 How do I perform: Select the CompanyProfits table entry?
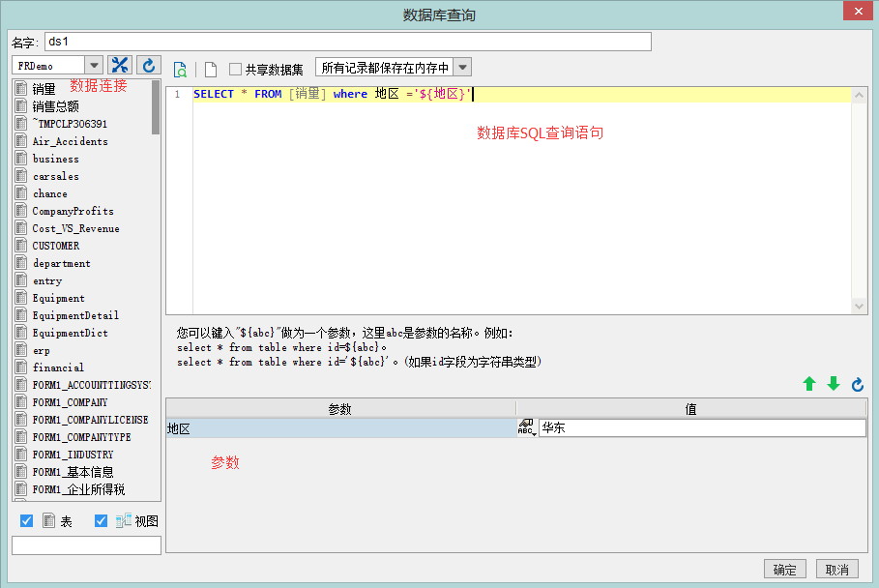click(x=73, y=211)
